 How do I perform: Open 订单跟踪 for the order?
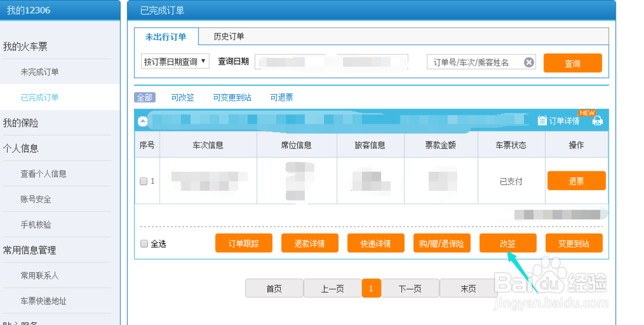point(243,243)
